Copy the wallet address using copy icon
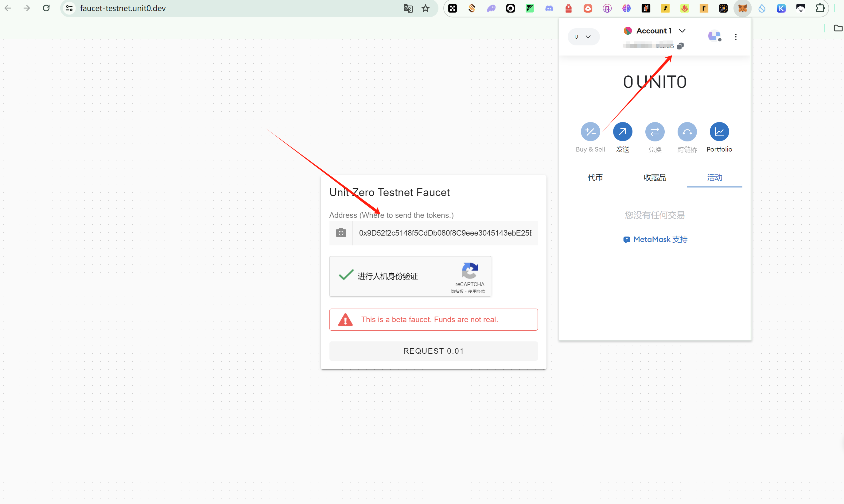 tap(680, 46)
